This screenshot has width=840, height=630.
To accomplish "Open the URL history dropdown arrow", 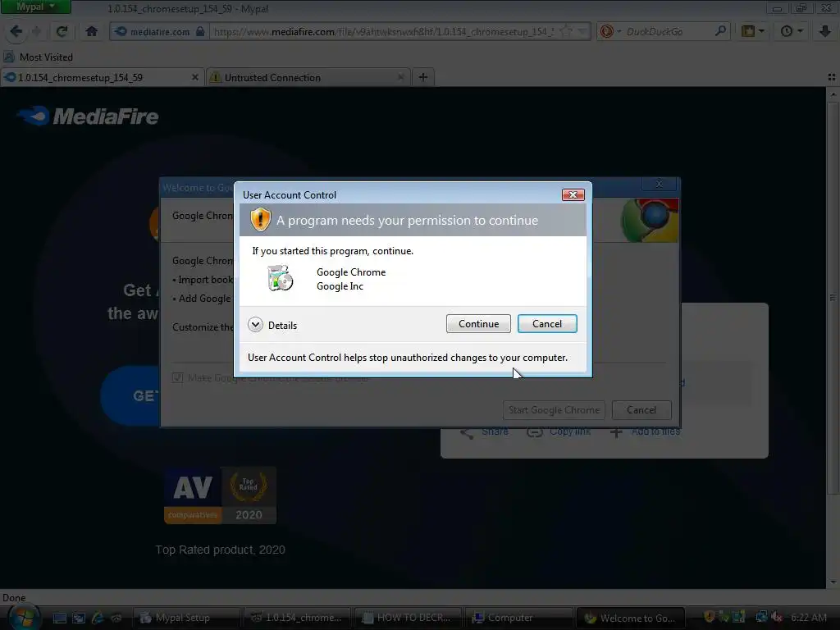I will (583, 32).
